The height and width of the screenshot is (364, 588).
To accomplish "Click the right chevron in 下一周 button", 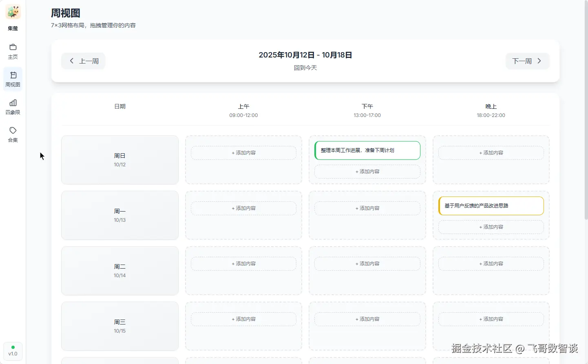I will pos(539,61).
